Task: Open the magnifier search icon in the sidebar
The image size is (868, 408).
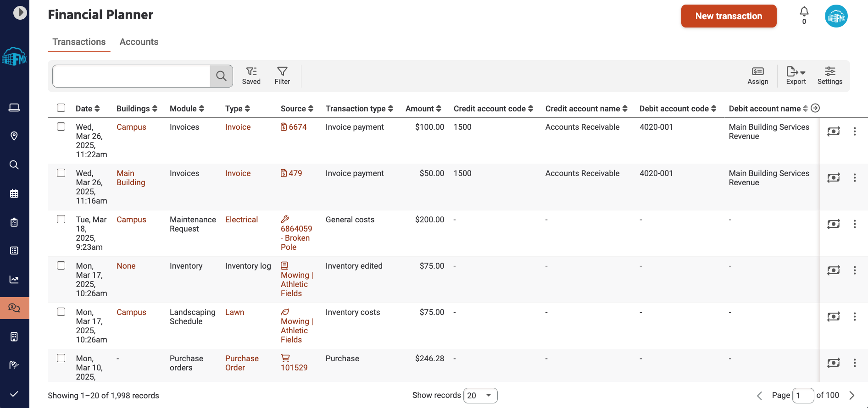Action: (14, 165)
